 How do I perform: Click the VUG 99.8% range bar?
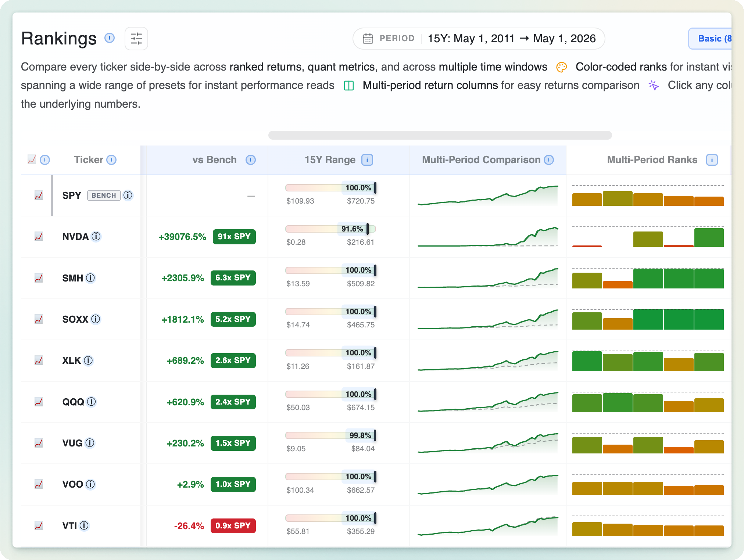330,435
